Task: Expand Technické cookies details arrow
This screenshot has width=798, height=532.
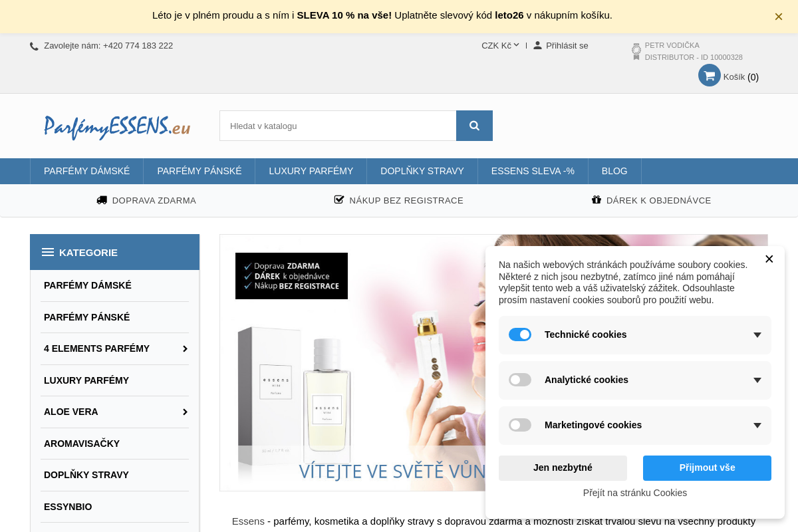Action: click(757, 335)
